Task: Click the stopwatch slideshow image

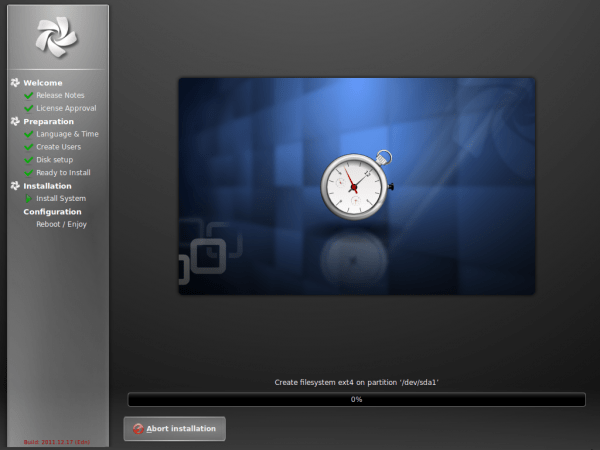Action: (357, 186)
